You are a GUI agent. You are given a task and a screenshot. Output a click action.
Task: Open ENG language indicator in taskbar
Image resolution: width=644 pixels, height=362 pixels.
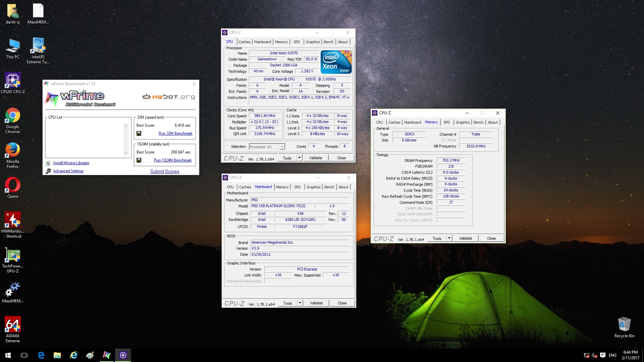point(612,355)
